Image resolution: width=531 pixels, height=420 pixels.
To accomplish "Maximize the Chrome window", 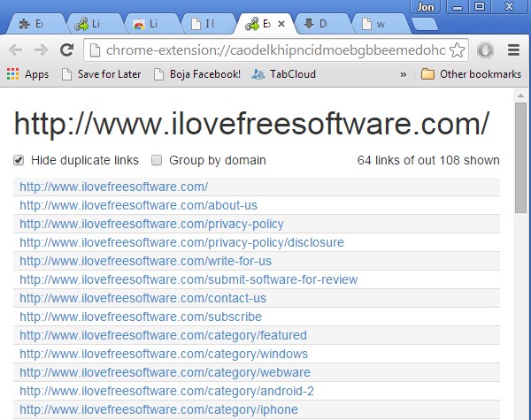I will pos(479,7).
